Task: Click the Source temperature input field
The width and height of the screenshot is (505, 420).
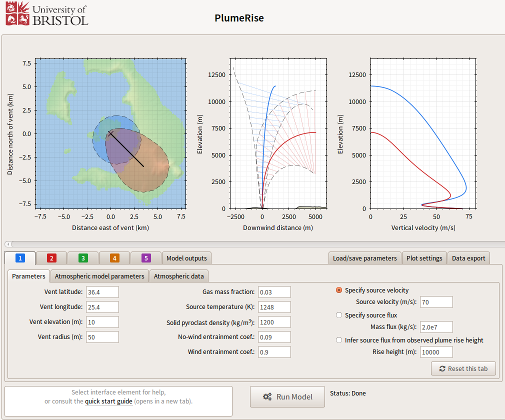Action: 274,307
